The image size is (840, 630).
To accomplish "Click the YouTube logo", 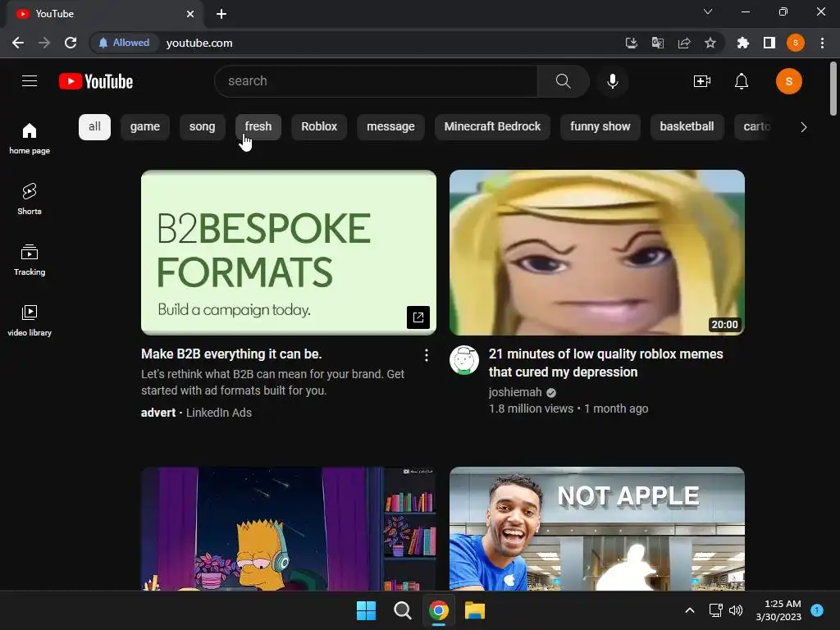I will (x=96, y=81).
